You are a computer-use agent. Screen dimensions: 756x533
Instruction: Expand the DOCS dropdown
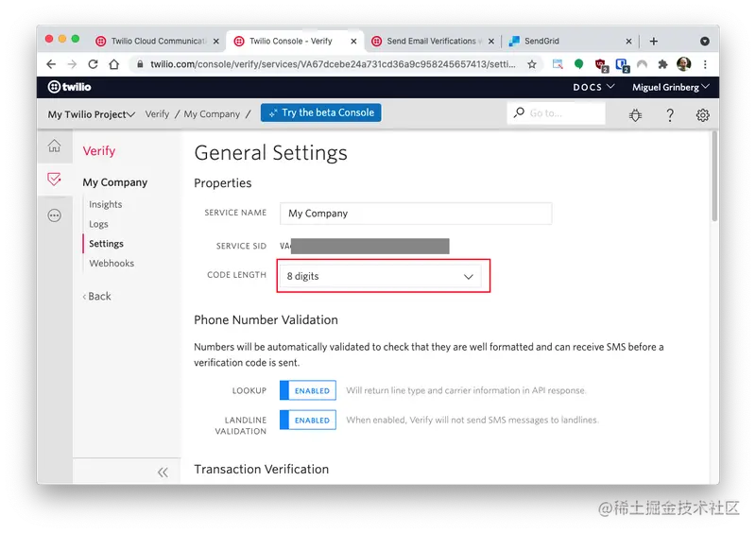coord(593,87)
